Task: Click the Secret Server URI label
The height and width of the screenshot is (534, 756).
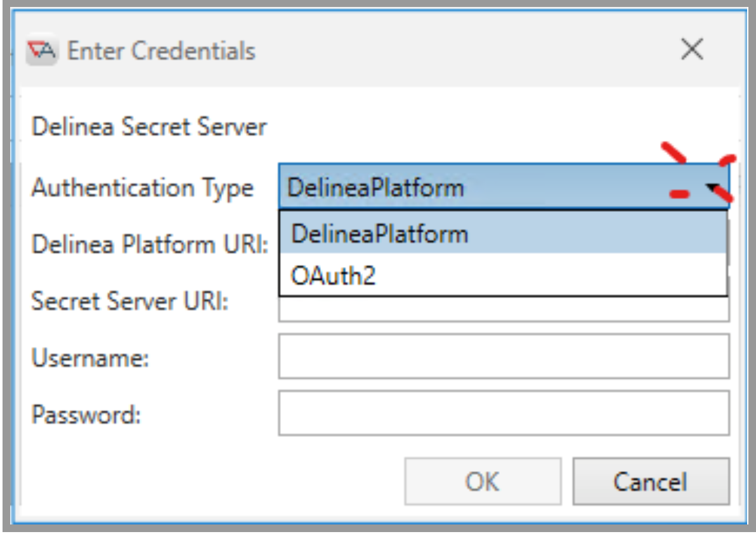Action: click(130, 301)
